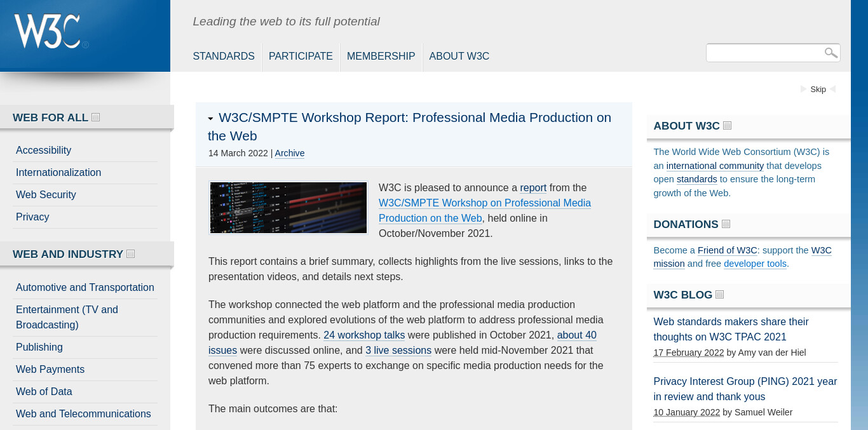
Task: Collapse the workshop report news item arrow
Action: tap(211, 119)
